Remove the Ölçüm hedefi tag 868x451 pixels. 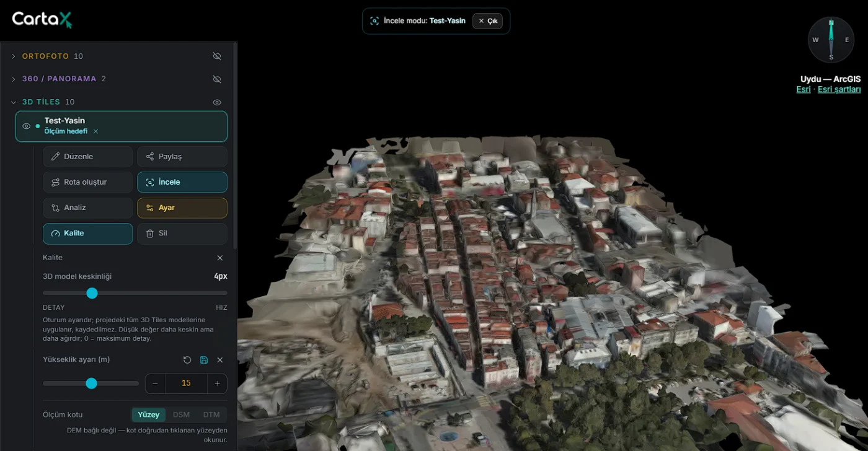(95, 131)
